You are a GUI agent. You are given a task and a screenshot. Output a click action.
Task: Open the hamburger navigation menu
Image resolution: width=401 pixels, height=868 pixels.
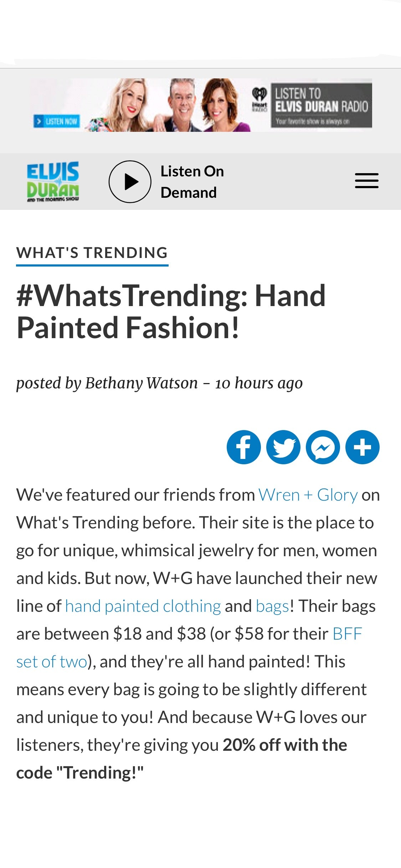(366, 181)
